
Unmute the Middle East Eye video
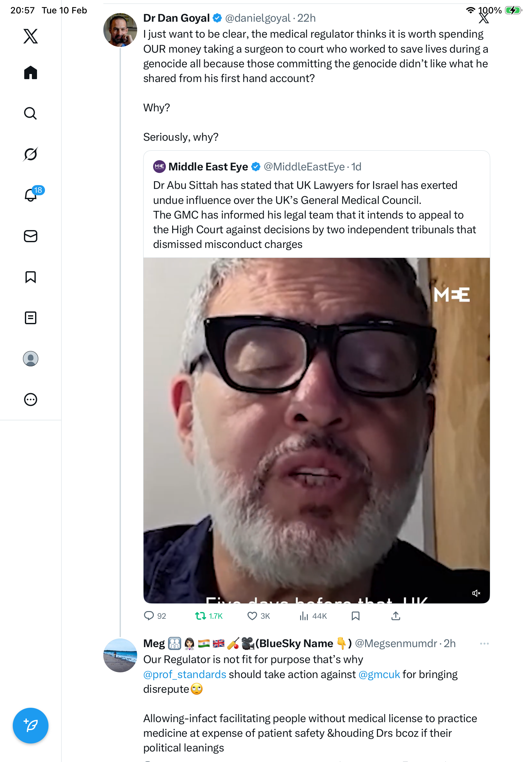click(x=476, y=594)
